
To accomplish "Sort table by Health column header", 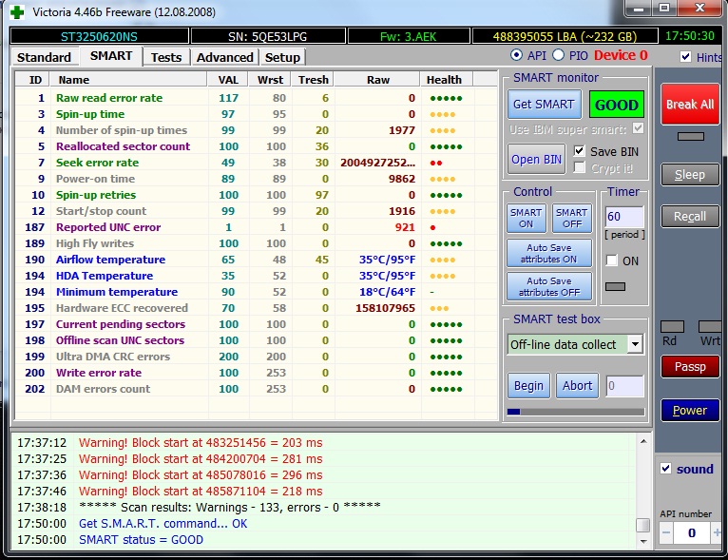I will [444, 80].
